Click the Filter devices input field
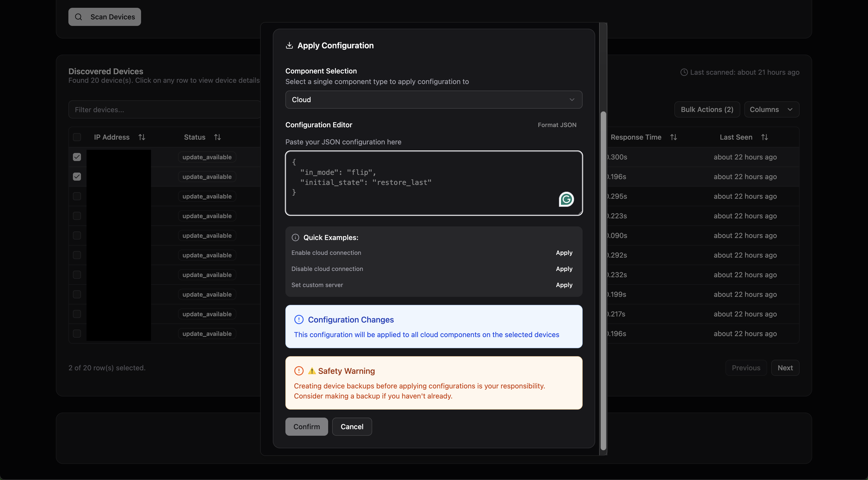 tap(164, 109)
